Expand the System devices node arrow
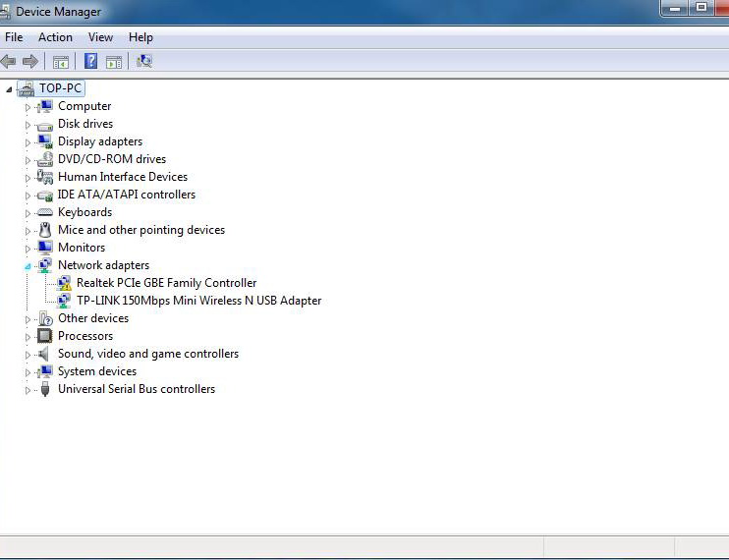Screen dimensions: 729x560 point(28,372)
